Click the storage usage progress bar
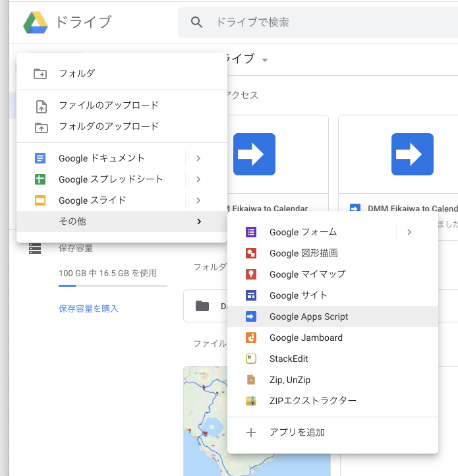458x476 pixels. click(x=113, y=285)
